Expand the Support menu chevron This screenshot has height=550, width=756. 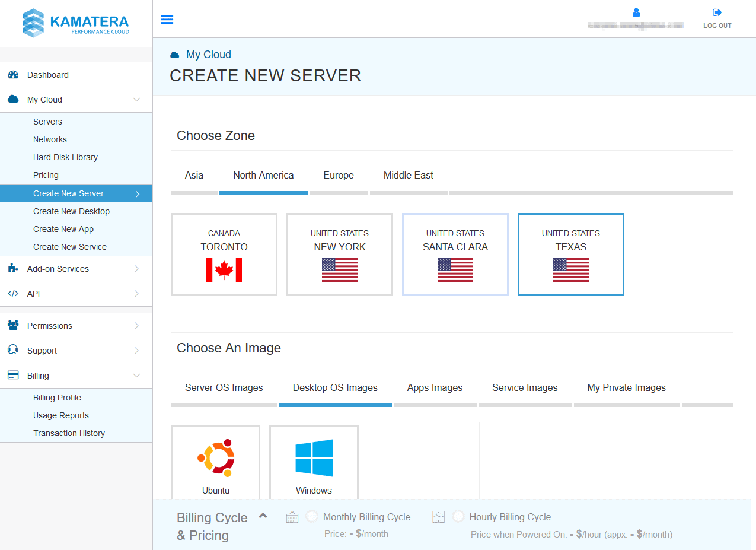[137, 351]
